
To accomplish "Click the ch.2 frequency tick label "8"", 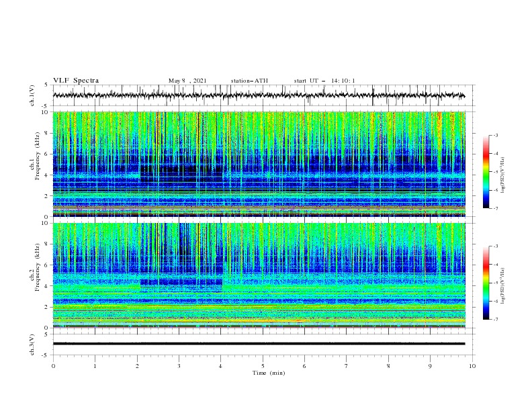I will tap(47, 244).
